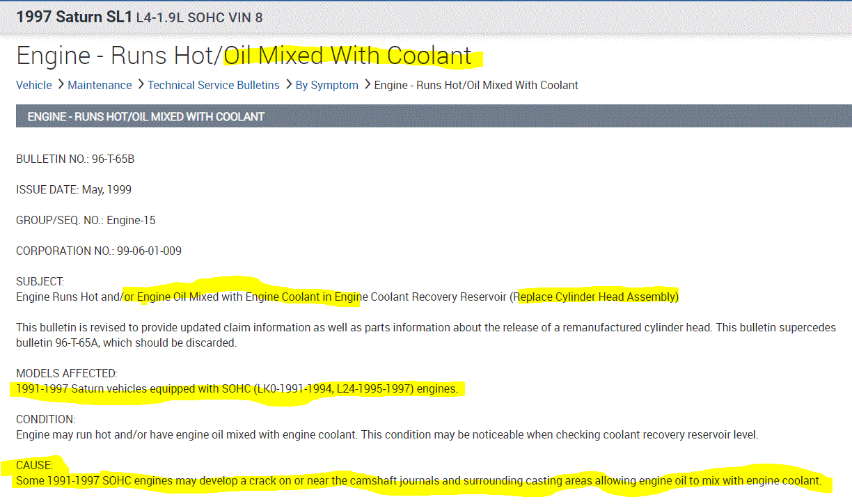Click the 'Replace Cylinder Head Assembly' text
This screenshot has width=852, height=504.
(595, 297)
